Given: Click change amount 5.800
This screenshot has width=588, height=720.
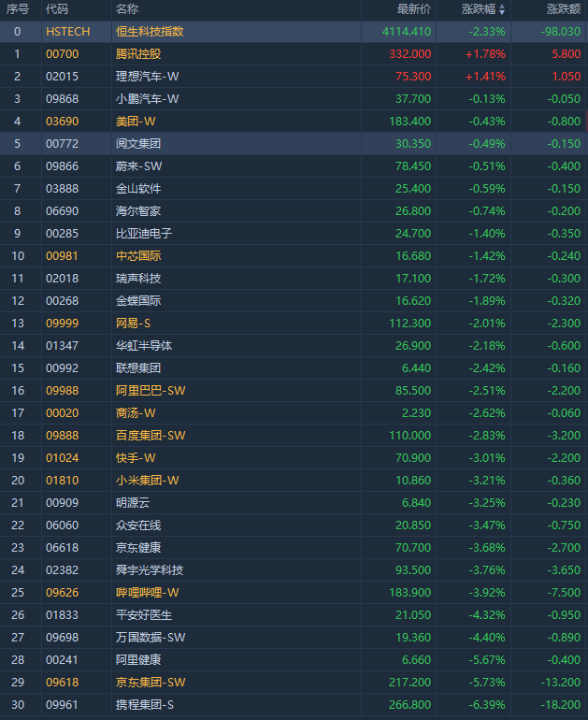Looking at the screenshot, I should [566, 54].
